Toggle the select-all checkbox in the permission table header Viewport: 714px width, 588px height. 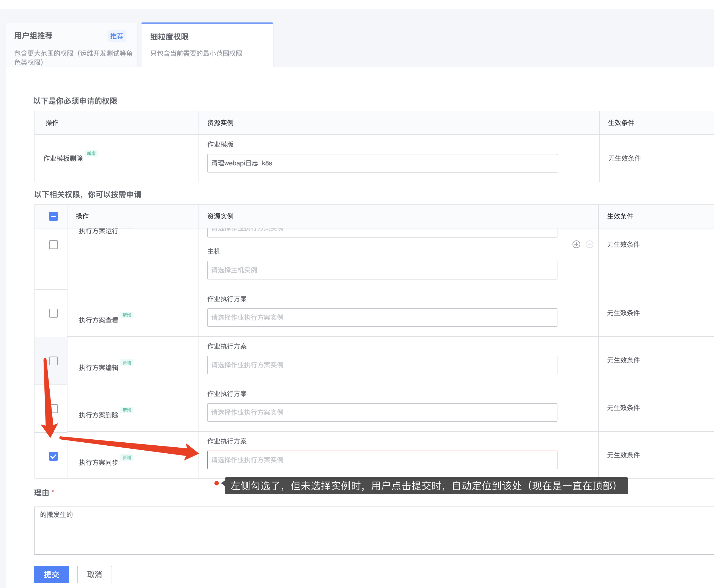coord(53,216)
